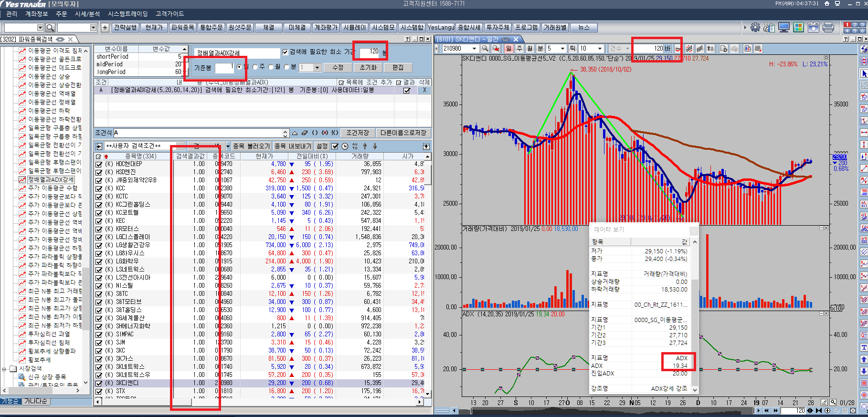Screen dimensions: 868x417
Task: Toggle the checkbox for KCC row
Action: click(x=99, y=188)
